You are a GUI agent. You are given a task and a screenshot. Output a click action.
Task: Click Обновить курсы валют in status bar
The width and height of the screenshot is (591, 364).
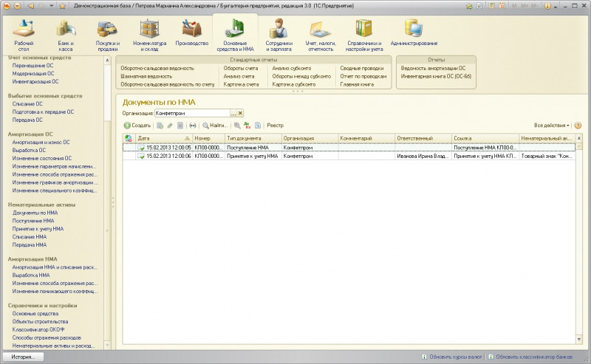click(456, 357)
